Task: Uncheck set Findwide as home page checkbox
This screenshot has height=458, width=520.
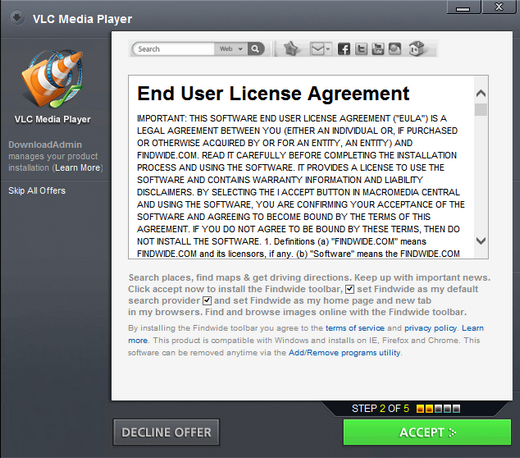Action: click(207, 301)
